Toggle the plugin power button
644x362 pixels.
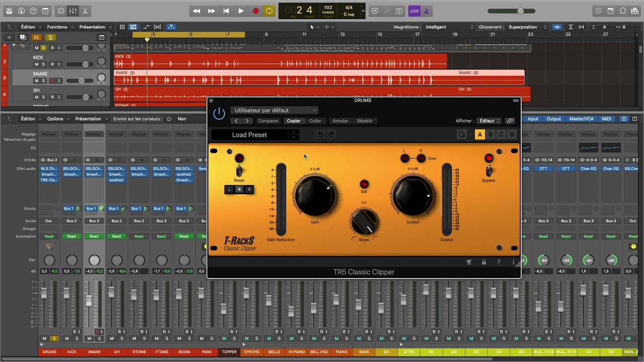[219, 114]
